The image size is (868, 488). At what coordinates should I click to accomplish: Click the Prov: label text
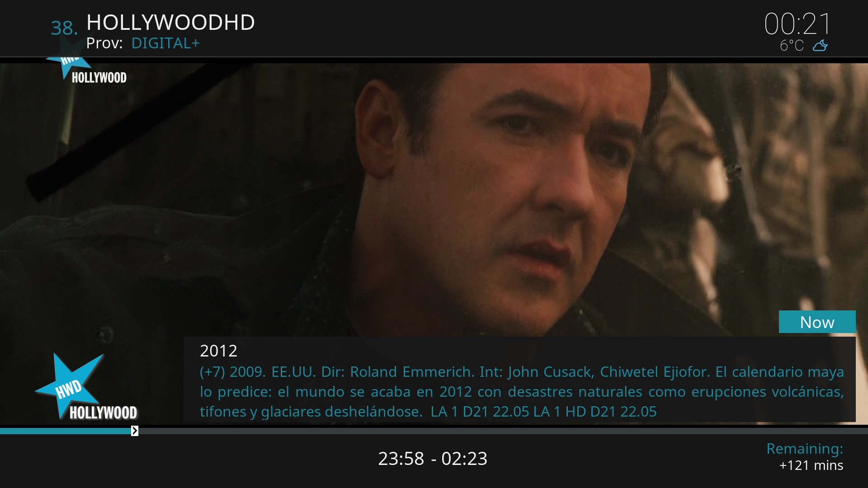pyautogui.click(x=104, y=43)
